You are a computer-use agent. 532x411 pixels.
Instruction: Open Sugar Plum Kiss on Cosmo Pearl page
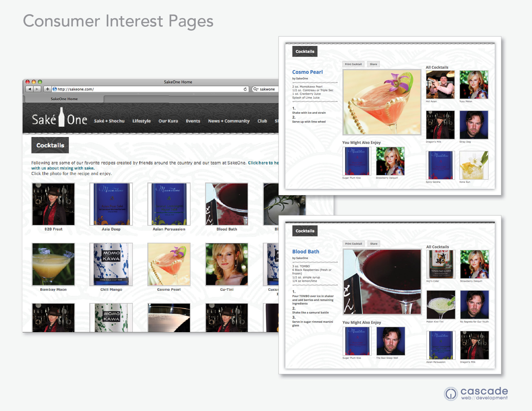(357, 161)
